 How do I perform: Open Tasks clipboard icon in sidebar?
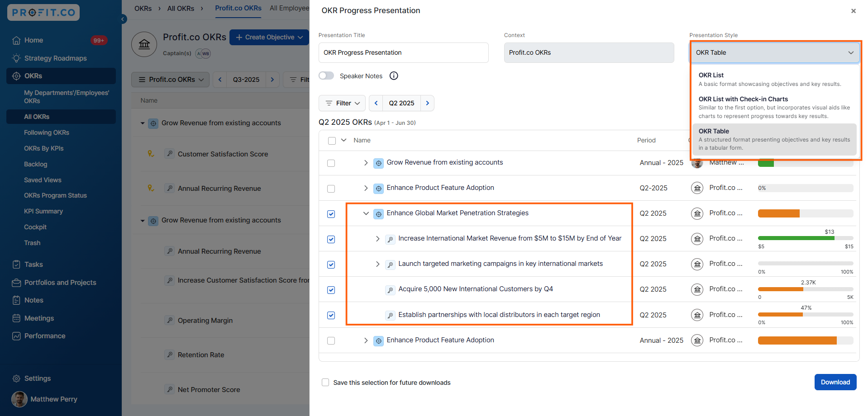click(16, 265)
